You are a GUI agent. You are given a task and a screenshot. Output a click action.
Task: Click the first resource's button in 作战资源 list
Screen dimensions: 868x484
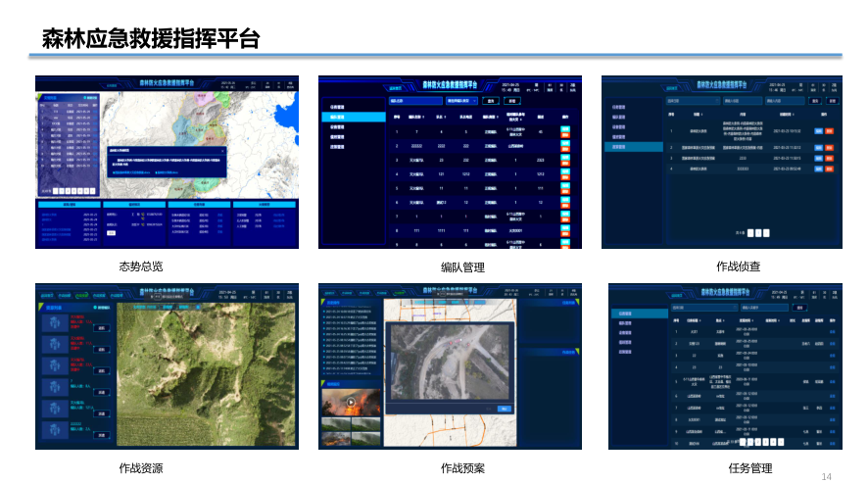(100, 329)
